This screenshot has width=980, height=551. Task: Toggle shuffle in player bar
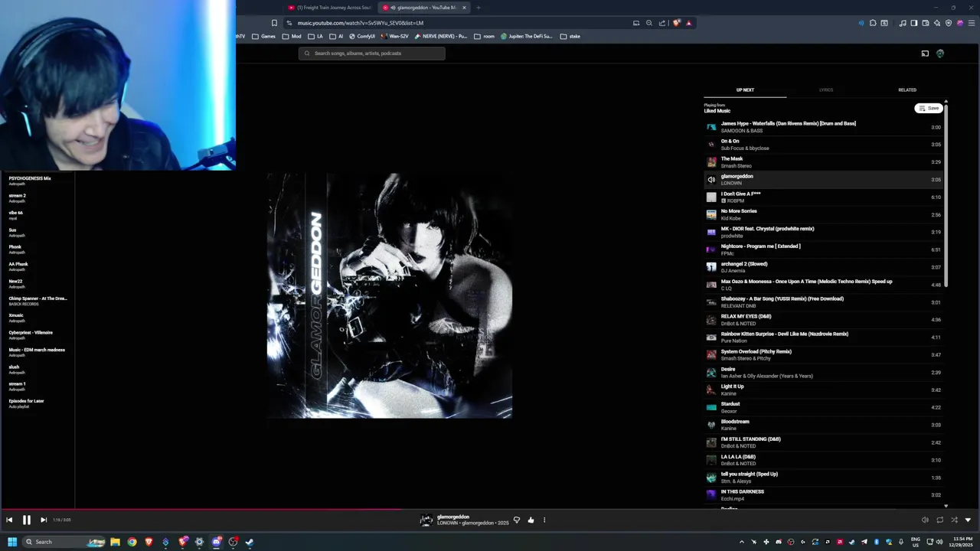954,520
